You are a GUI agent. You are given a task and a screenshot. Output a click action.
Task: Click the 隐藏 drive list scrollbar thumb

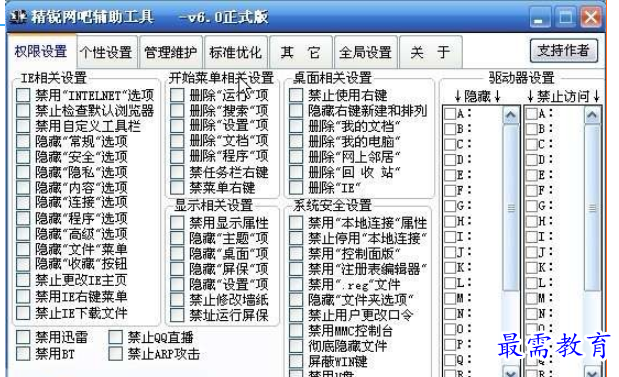pos(511,208)
